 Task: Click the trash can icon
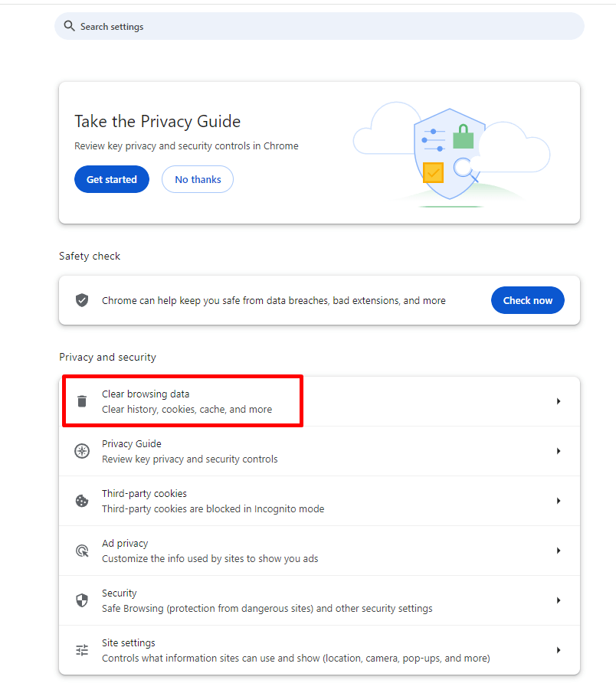[82, 401]
